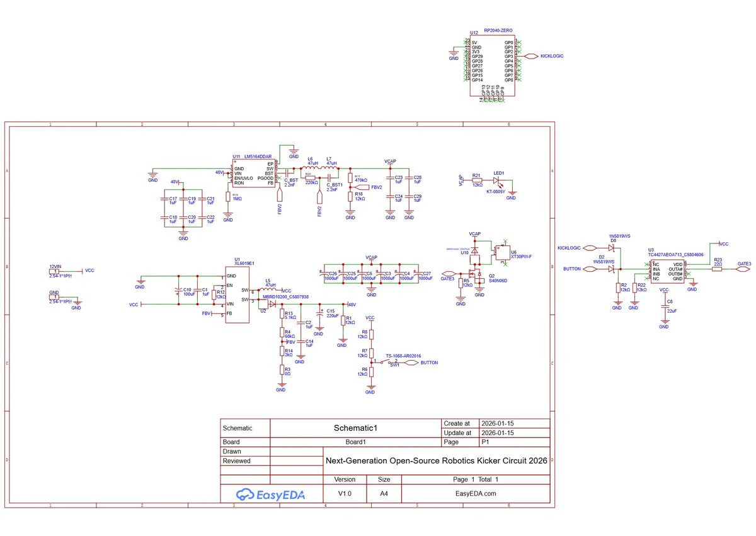Select the D8 diode symbol
Screen dimensions: 756x536
click(612, 247)
